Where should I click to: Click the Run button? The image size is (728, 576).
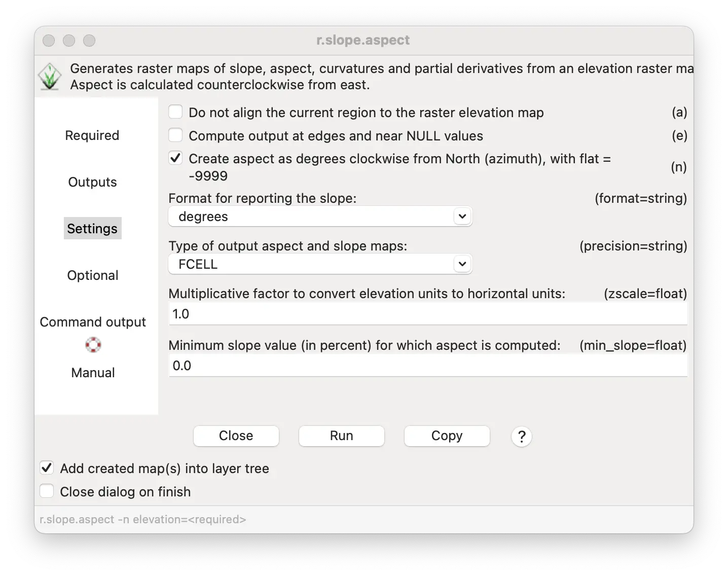point(341,436)
